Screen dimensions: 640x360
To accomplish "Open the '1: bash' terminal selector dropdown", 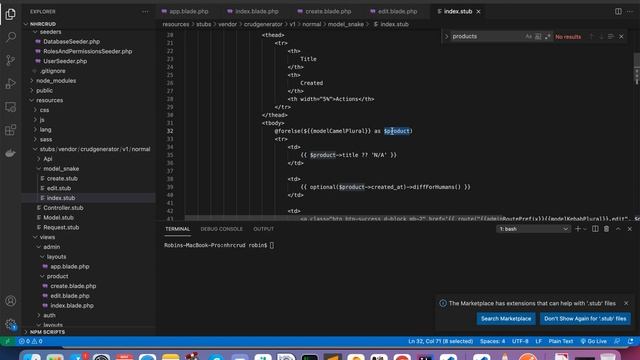I will click(x=533, y=229).
